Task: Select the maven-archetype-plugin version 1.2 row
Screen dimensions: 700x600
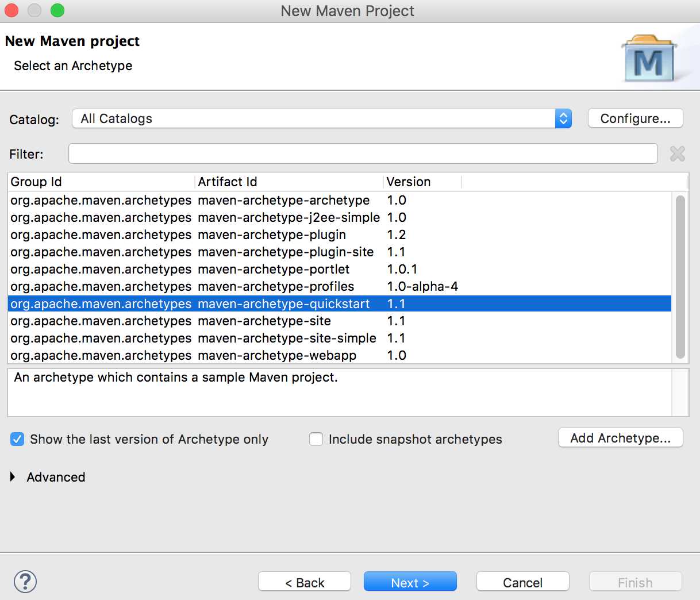Action: 340,234
